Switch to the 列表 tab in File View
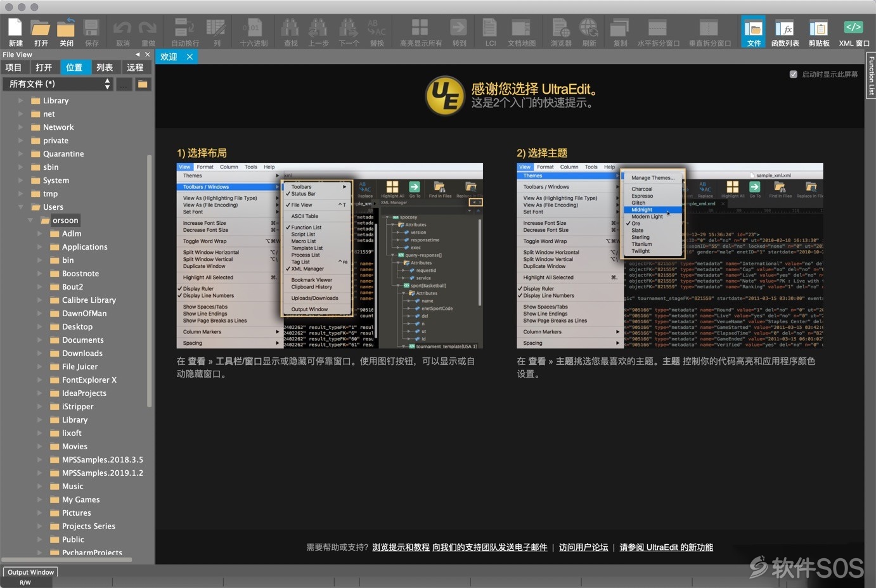The height and width of the screenshot is (588, 876). pyautogui.click(x=105, y=67)
